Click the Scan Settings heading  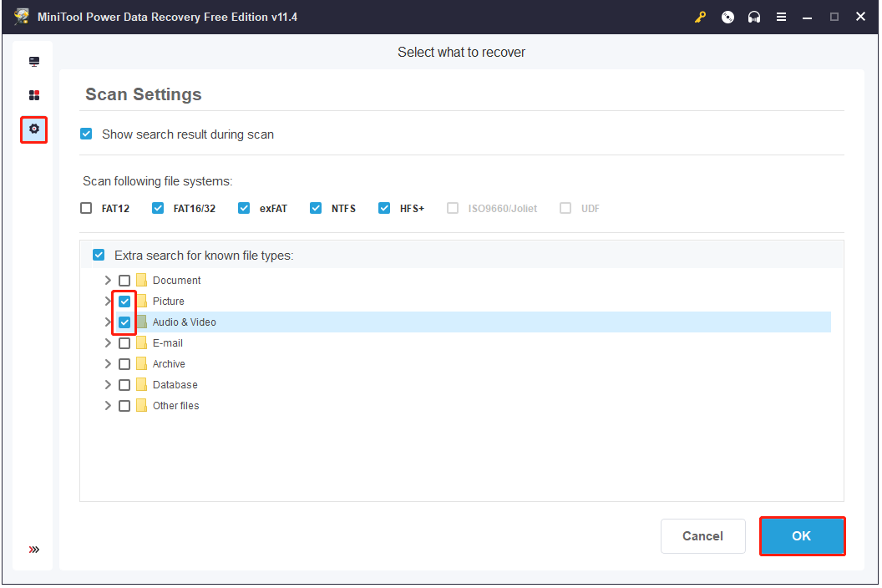click(x=144, y=94)
